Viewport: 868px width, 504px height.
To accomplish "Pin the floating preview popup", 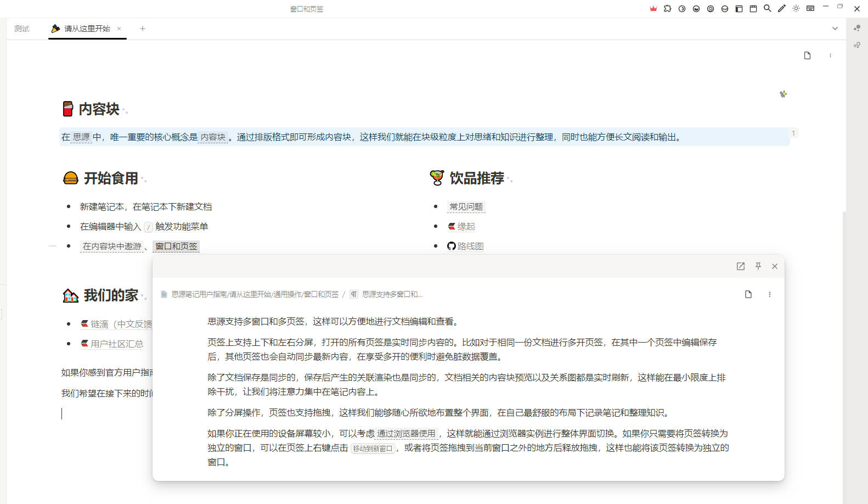I will pyautogui.click(x=758, y=266).
